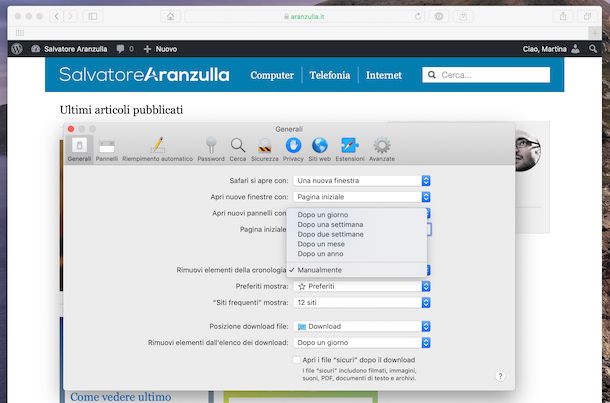Click the Safari home button
The height and width of the screenshot is (403, 610).
pos(170,16)
